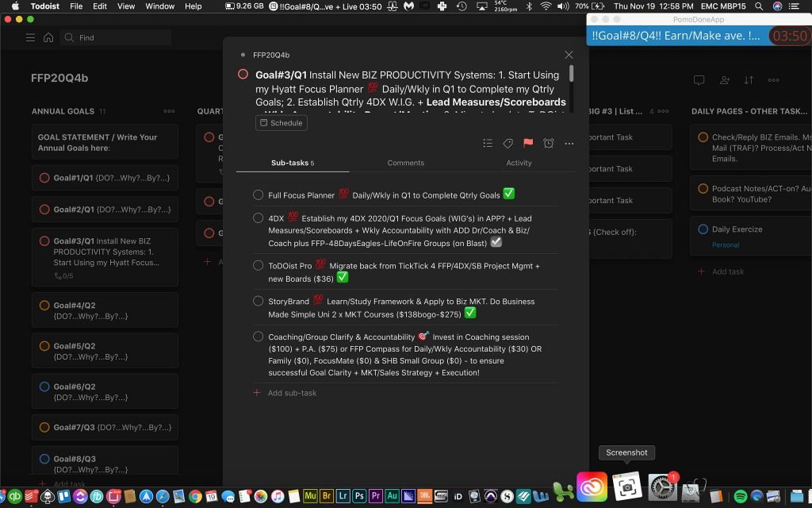The width and height of the screenshot is (812, 508).
Task: Check off the ToDoist Pro sub-task
Action: click(x=258, y=265)
